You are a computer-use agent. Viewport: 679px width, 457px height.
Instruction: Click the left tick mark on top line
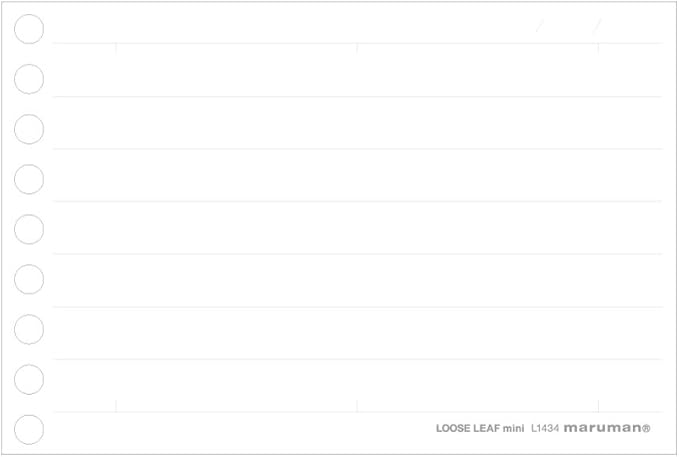coord(116,46)
